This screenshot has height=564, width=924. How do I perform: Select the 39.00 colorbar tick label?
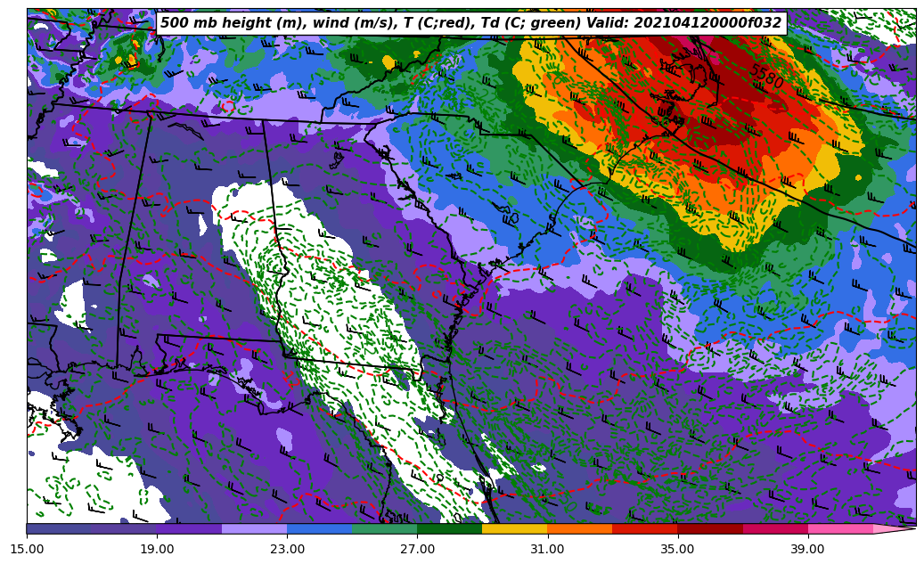point(807,549)
